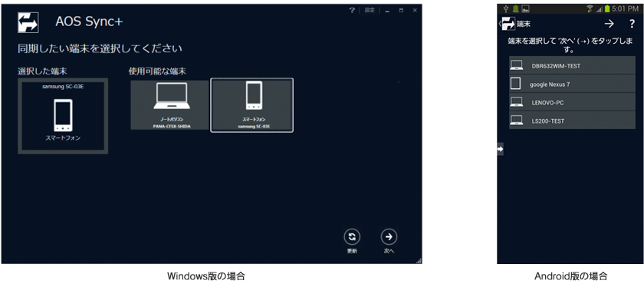Minimize the AOS Sync+ window
The image size is (644, 284).
pos(387,11)
